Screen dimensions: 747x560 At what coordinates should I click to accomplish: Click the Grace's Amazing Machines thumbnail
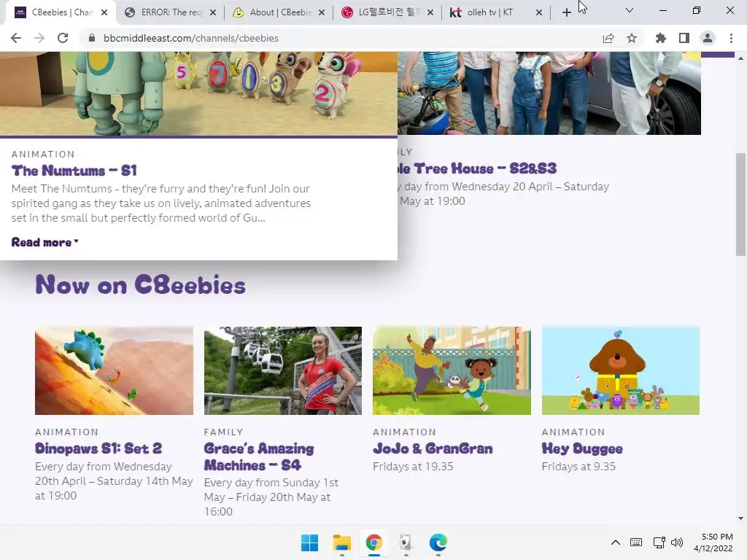pyautogui.click(x=283, y=370)
